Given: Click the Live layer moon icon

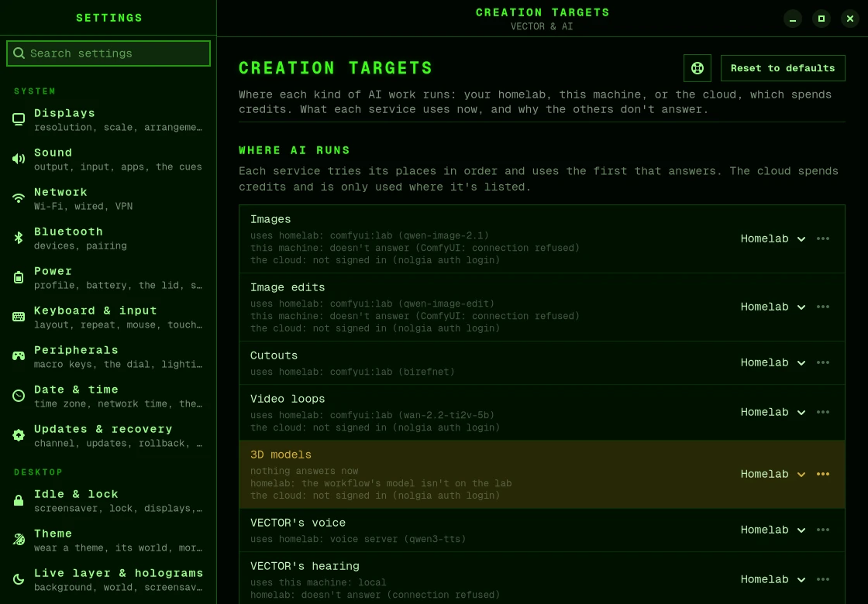Looking at the screenshot, I should pos(19,580).
